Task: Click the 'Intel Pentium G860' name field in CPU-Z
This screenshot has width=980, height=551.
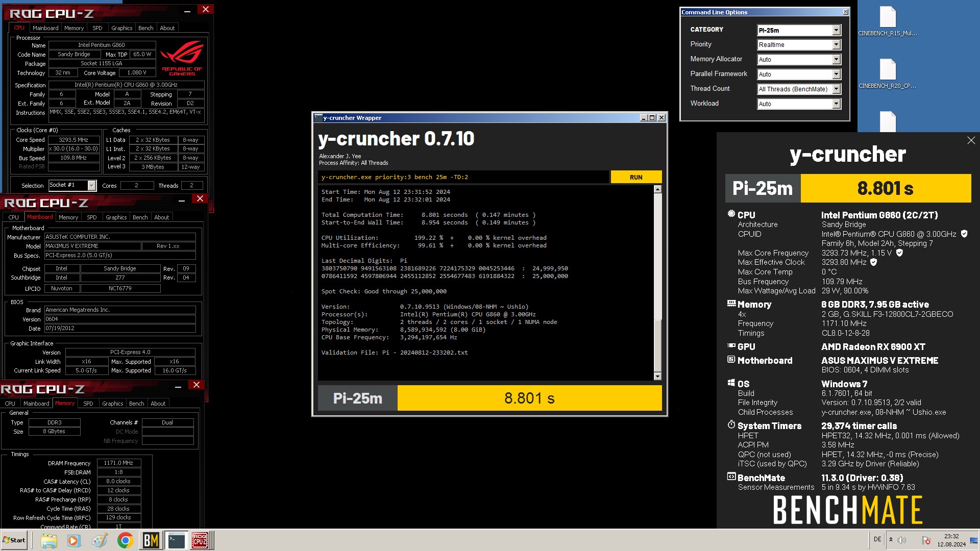Action: [x=101, y=45]
